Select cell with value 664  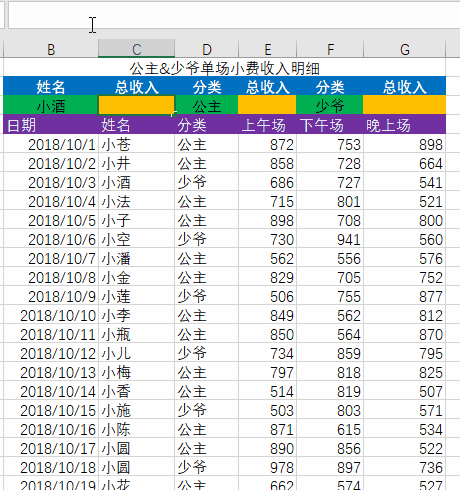click(x=404, y=162)
